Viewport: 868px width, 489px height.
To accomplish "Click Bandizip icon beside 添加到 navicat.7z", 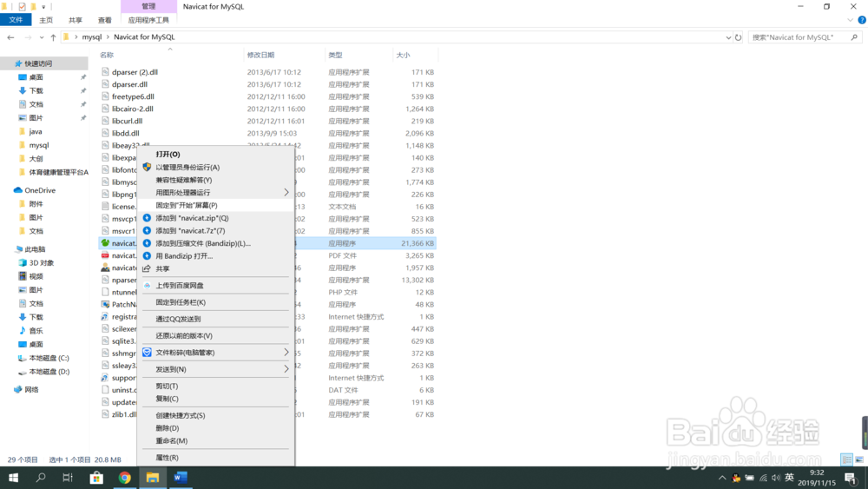I will pos(147,230).
